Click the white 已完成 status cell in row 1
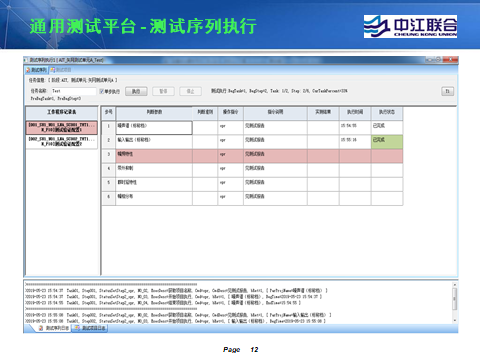The width and height of the screenshot is (480, 360). pos(387,127)
